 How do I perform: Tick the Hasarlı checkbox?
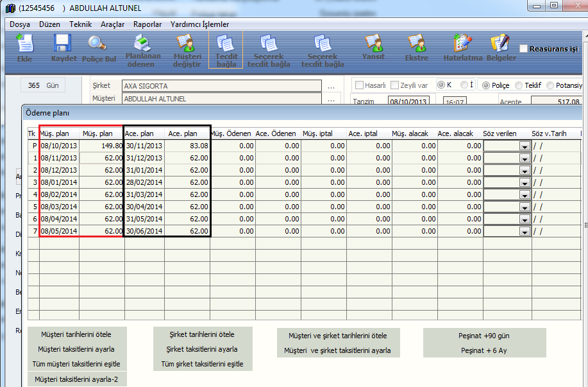[x=360, y=85]
